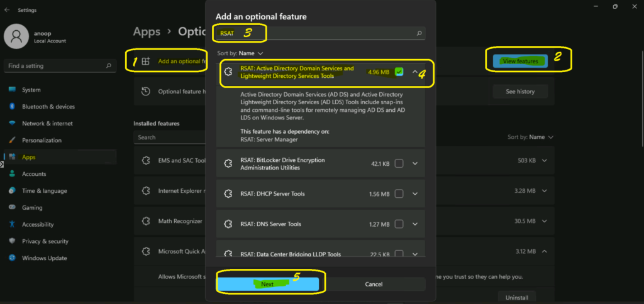644x304 pixels.
Task: Open the System settings icon
Action: click(12, 89)
